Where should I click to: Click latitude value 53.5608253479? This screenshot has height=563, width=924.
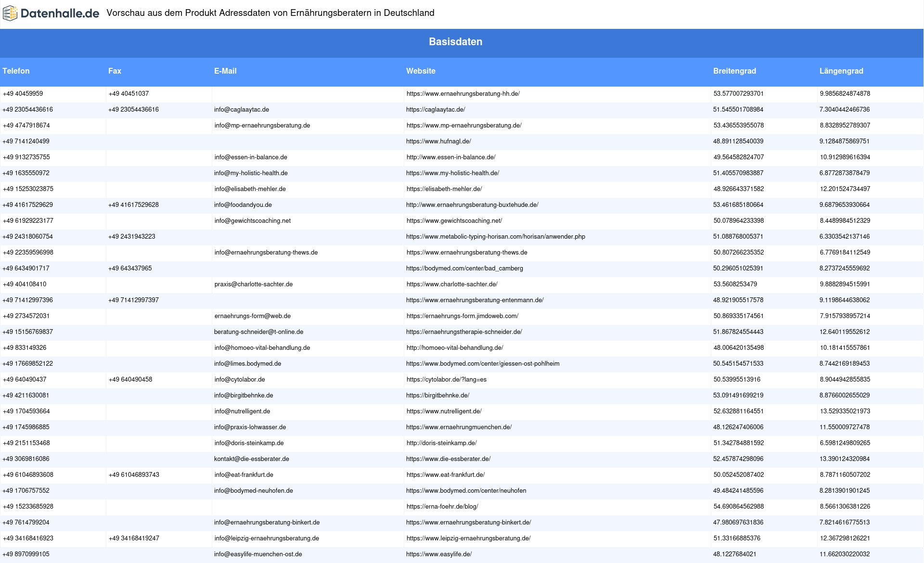735,284
